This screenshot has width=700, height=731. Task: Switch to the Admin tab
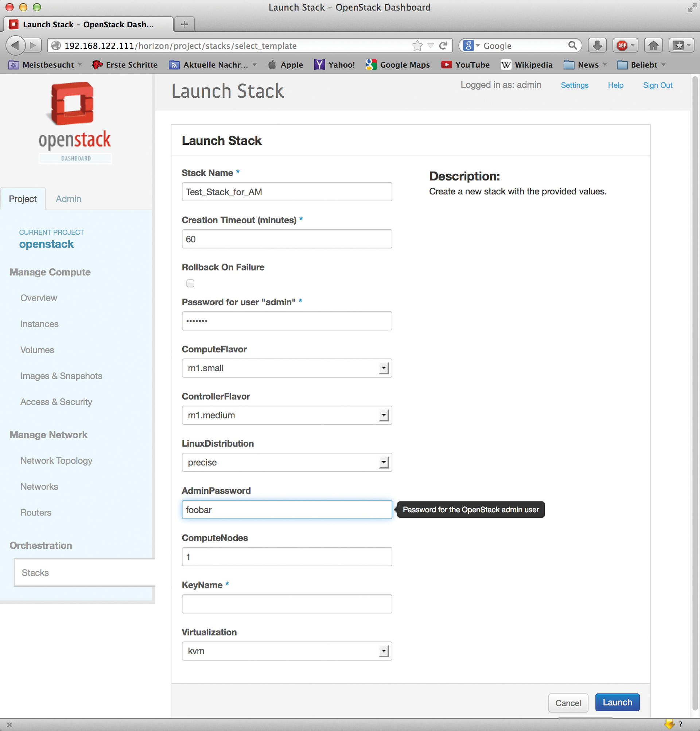[68, 199]
